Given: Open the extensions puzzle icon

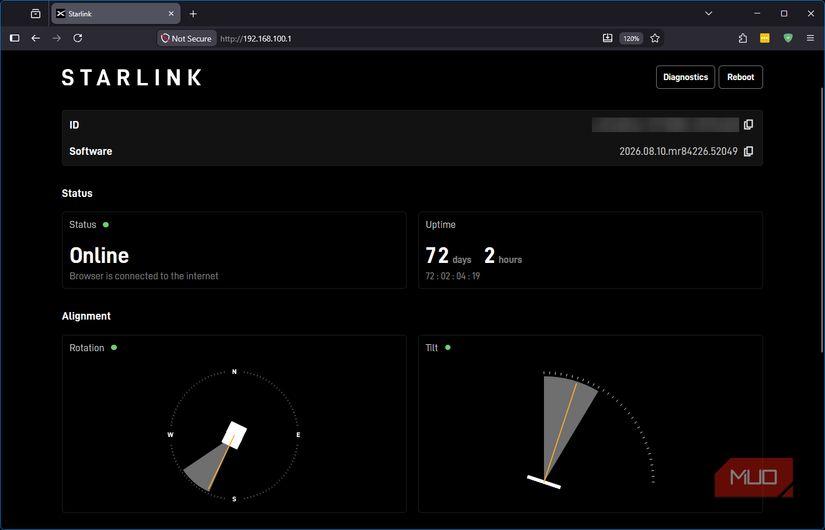Looking at the screenshot, I should [742, 38].
